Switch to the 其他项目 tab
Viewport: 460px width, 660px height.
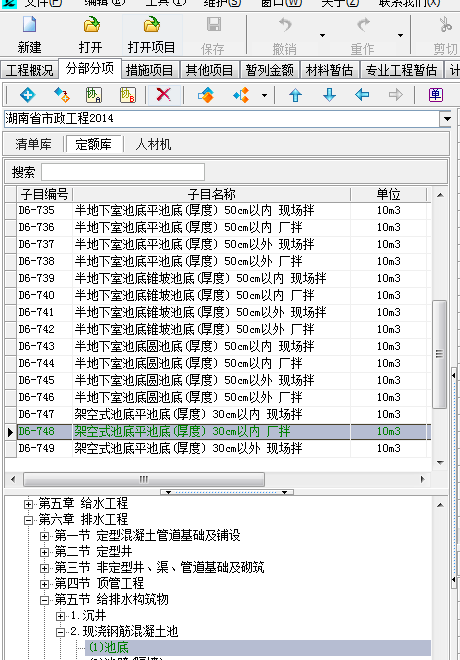[x=209, y=70]
